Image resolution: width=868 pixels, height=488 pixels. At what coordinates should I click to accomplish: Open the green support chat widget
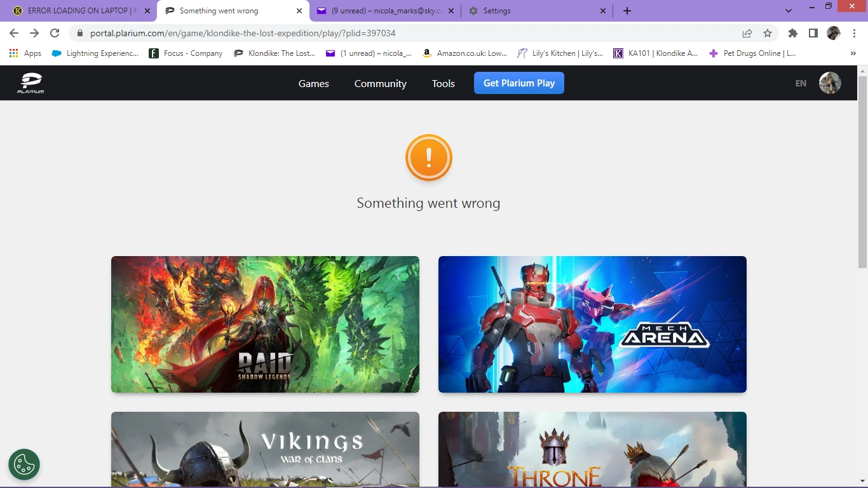[24, 464]
